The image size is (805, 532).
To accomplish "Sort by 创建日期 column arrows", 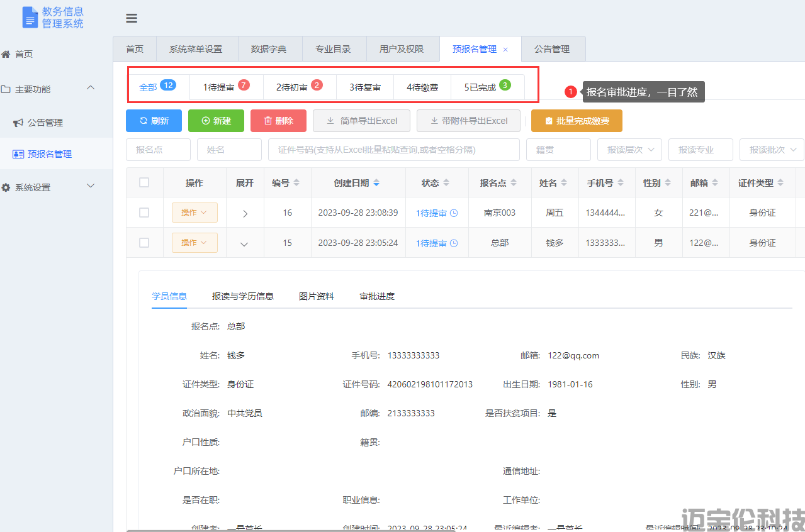I will [376, 183].
